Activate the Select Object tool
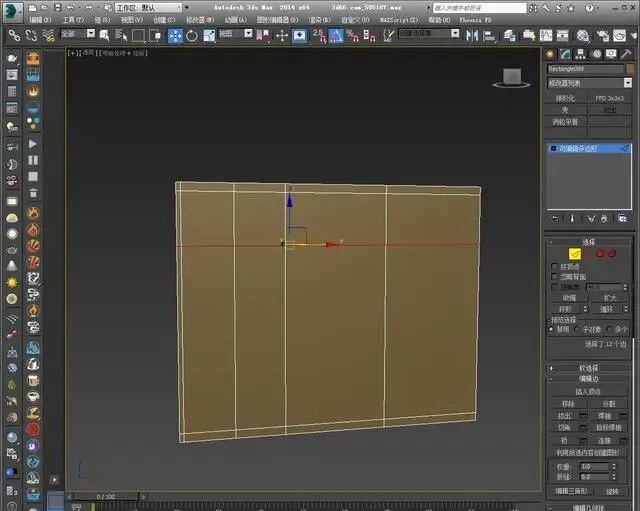The height and width of the screenshot is (511, 640). [104, 36]
